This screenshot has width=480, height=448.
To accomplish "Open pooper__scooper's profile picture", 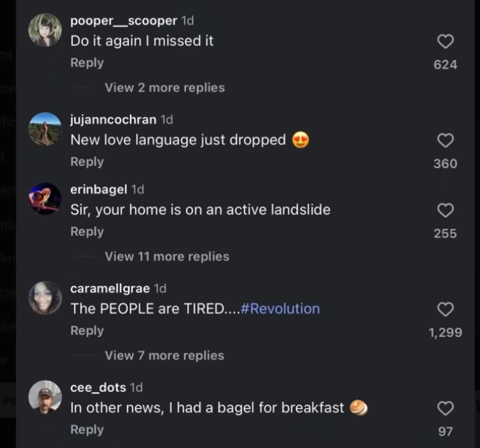I will click(45, 30).
